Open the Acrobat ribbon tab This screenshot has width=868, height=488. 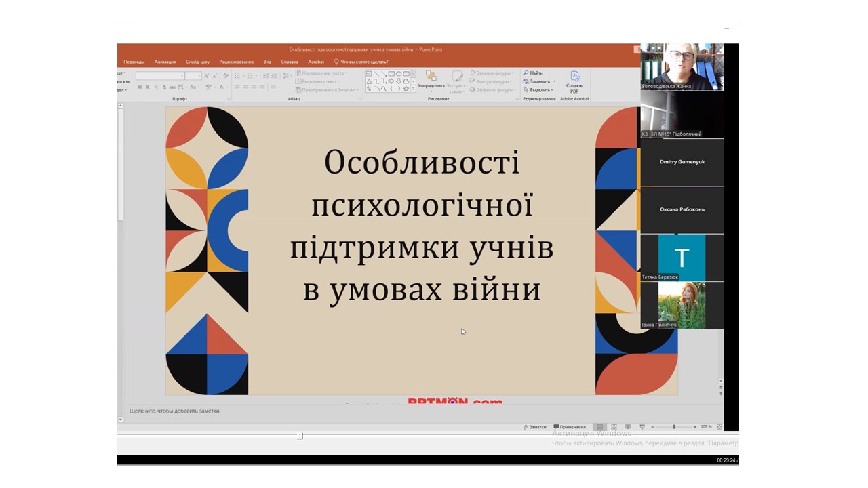tap(316, 62)
